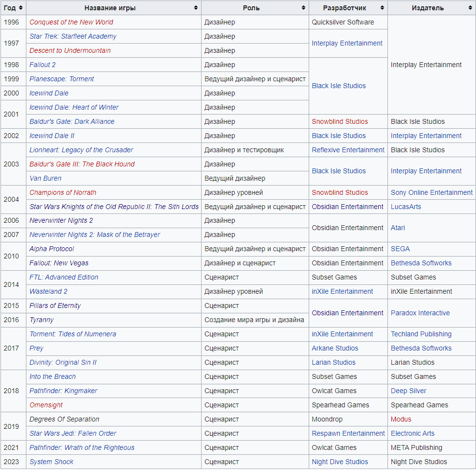Open Modus red publisher link

coord(401,419)
